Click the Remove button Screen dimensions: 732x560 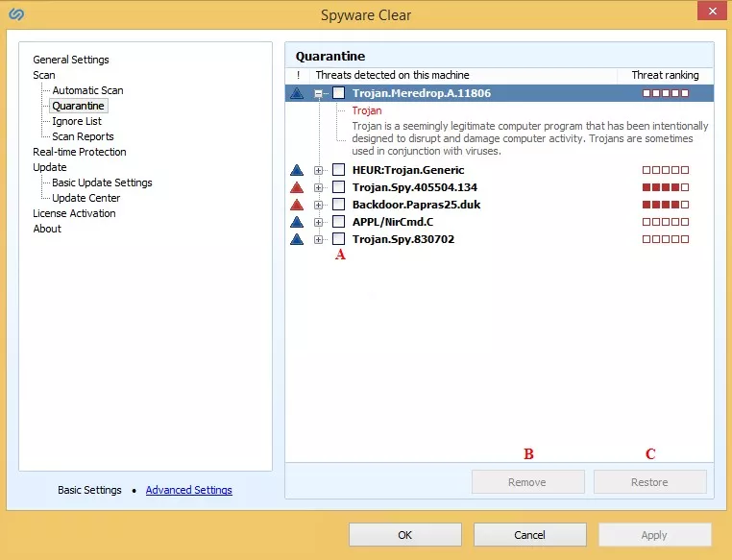pyautogui.click(x=528, y=482)
